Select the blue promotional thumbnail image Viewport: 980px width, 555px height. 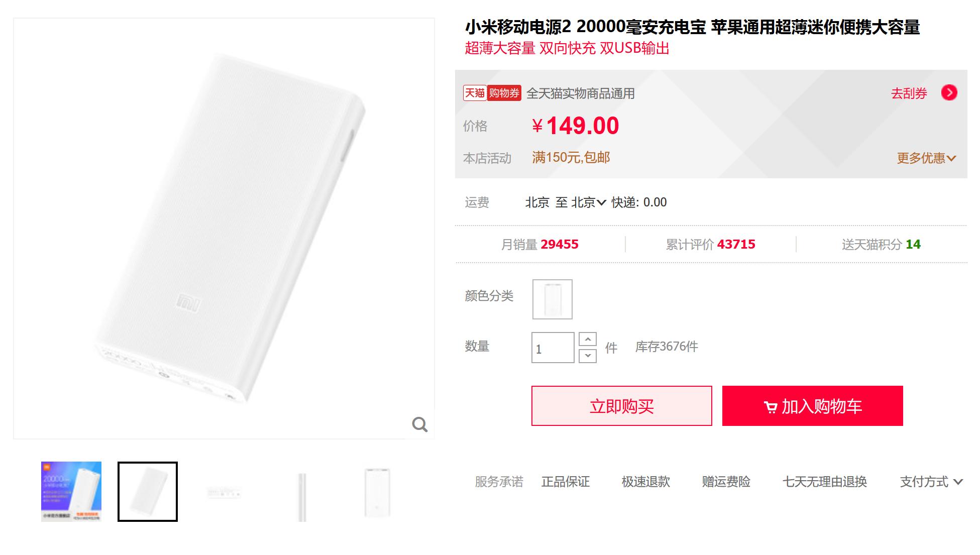pos(71,492)
